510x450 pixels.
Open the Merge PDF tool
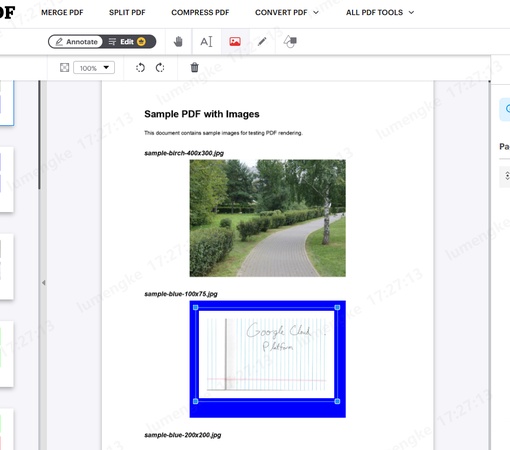(x=62, y=13)
